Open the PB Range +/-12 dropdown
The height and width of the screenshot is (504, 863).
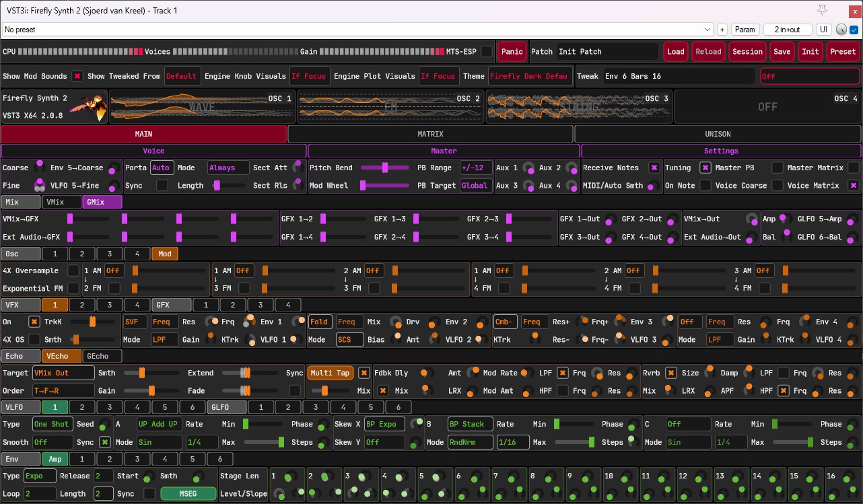pos(476,168)
